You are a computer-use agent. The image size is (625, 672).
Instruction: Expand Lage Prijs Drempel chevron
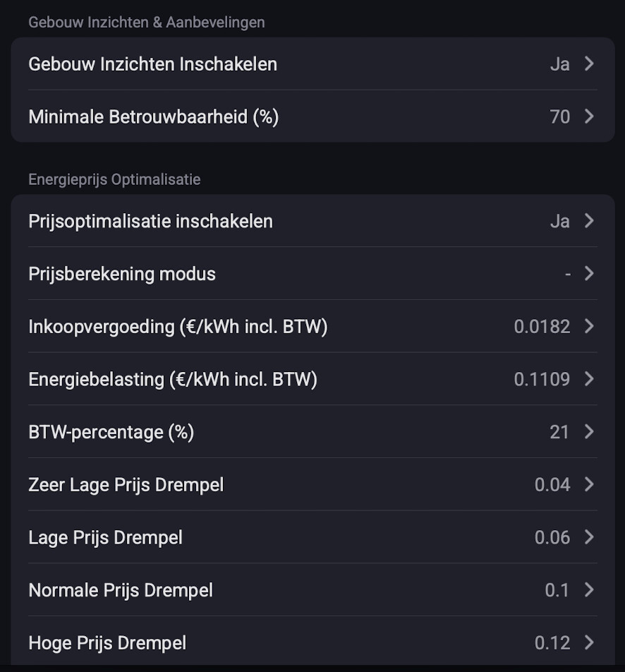coord(590,537)
